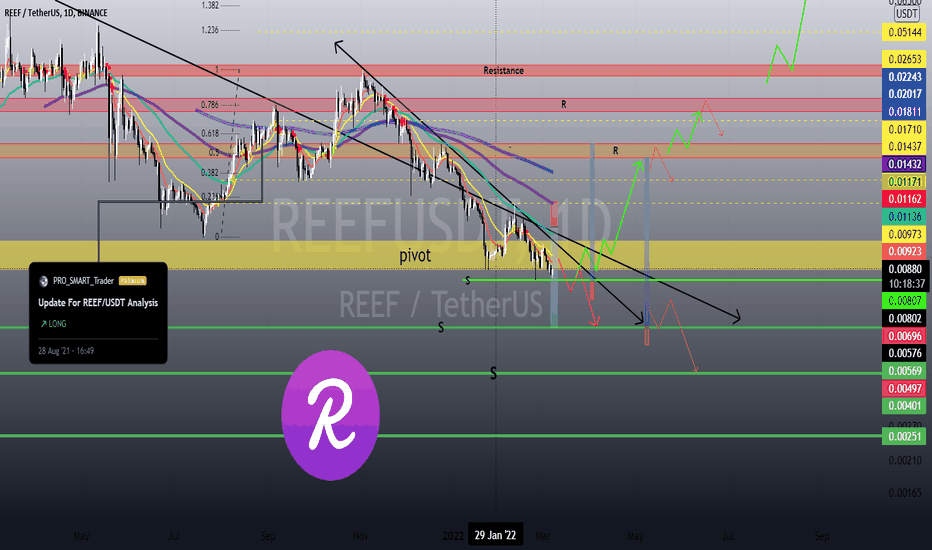Click the 0.00210 axis price value
This screenshot has height=550, width=932.
click(x=905, y=460)
